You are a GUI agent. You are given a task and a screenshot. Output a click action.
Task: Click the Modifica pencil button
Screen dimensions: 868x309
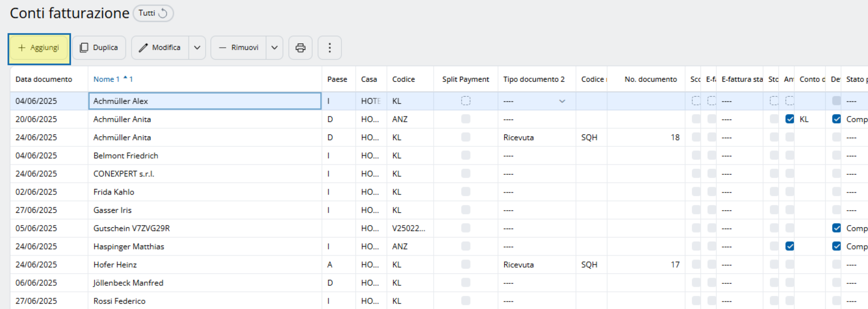[x=160, y=48]
